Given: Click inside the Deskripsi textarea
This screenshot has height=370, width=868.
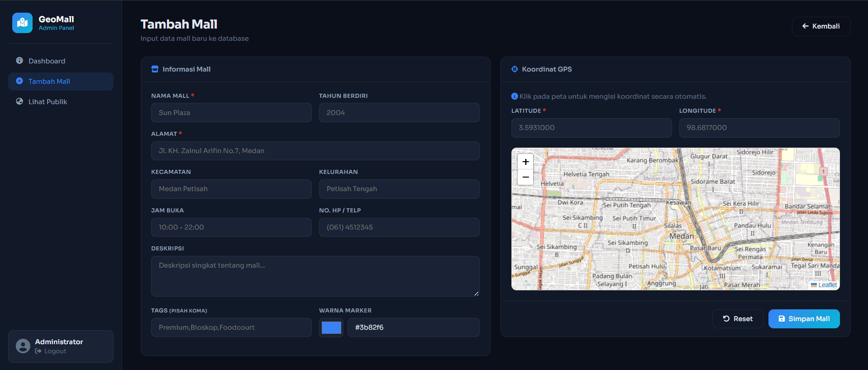Looking at the screenshot, I should click(x=315, y=276).
